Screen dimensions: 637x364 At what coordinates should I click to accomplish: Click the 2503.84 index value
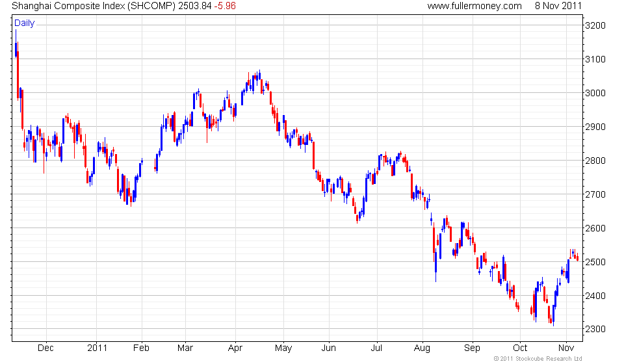tap(195, 6)
